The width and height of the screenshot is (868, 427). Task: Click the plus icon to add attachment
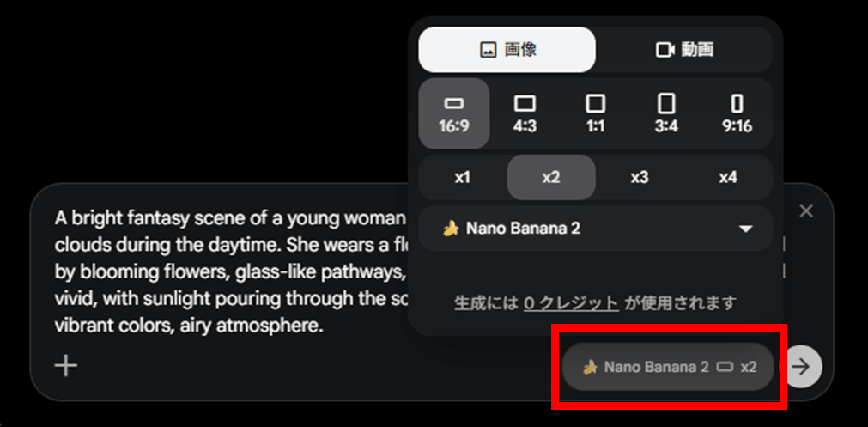[66, 366]
